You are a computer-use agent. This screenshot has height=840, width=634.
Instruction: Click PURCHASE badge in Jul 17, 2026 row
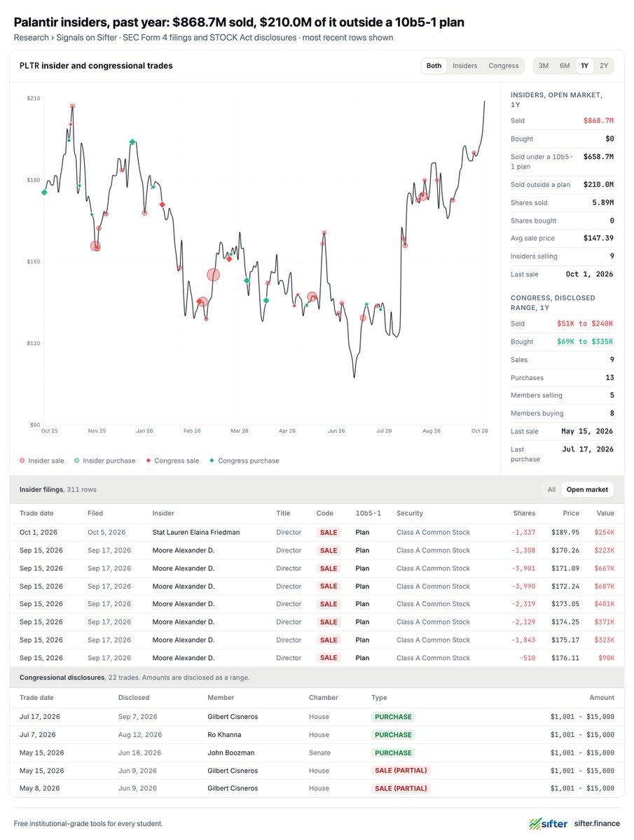click(393, 717)
